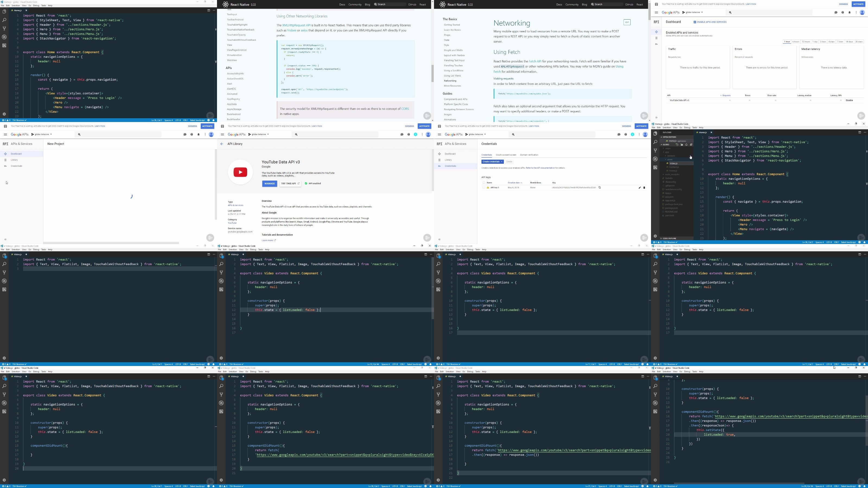This screenshot has width=868, height=488.
Task: Open globo-takeone project dropdown in Traffic dashboard window
Action: click(693, 12)
